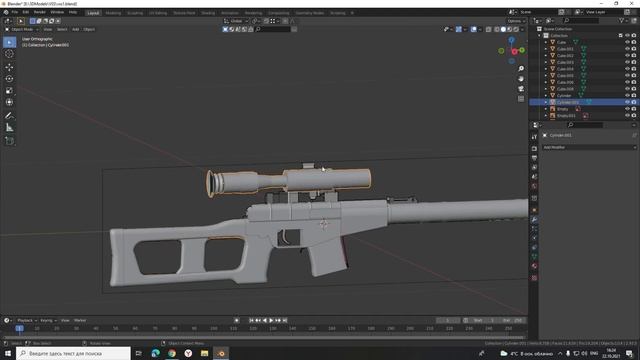Screen dimensions: 640x360
Task: Hide Cube in viewport with eye icon
Action: coord(627,42)
